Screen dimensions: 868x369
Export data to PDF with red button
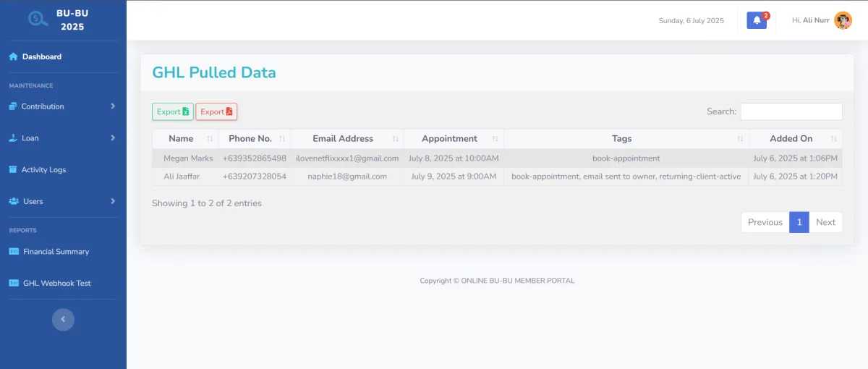pos(216,111)
